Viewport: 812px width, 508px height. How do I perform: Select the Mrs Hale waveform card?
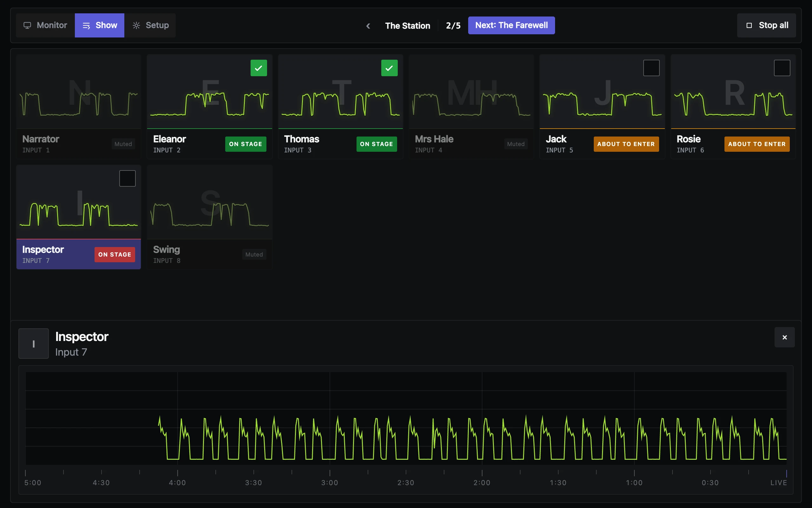(471, 106)
